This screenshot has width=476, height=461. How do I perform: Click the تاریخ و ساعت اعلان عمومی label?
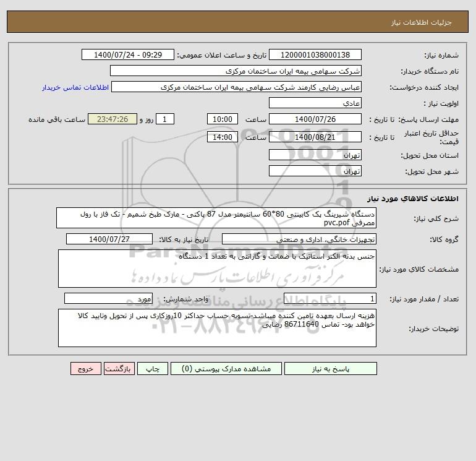(x=222, y=55)
